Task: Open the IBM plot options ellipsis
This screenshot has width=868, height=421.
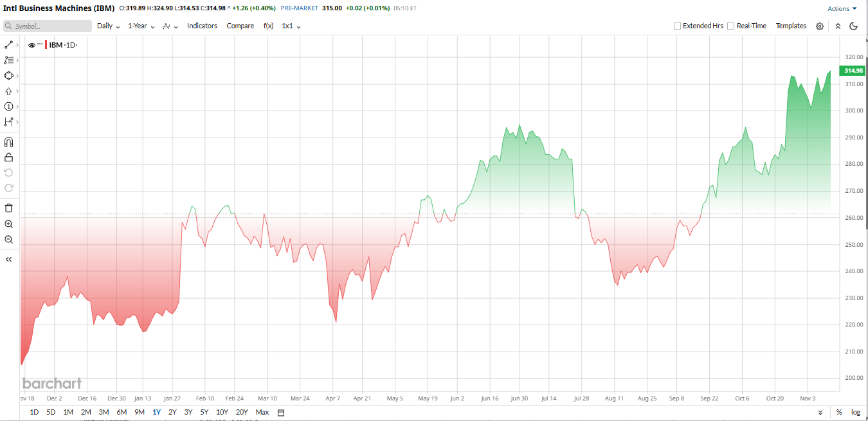Action: point(40,44)
